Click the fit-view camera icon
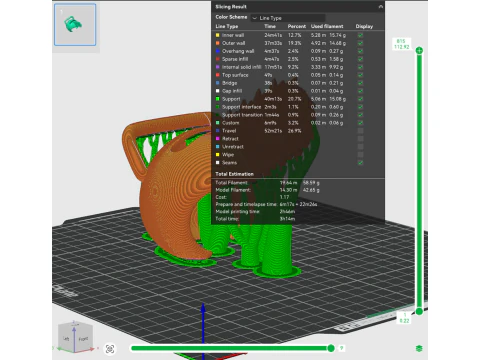 coord(110,349)
